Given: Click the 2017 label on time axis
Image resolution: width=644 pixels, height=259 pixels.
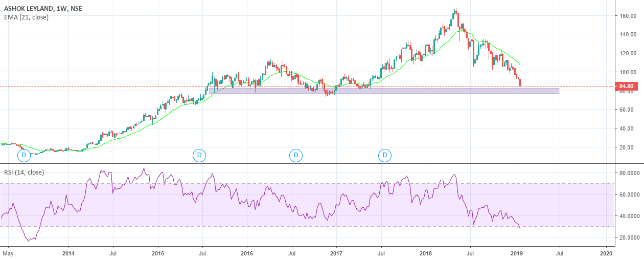Looking at the screenshot, I should point(336,252).
